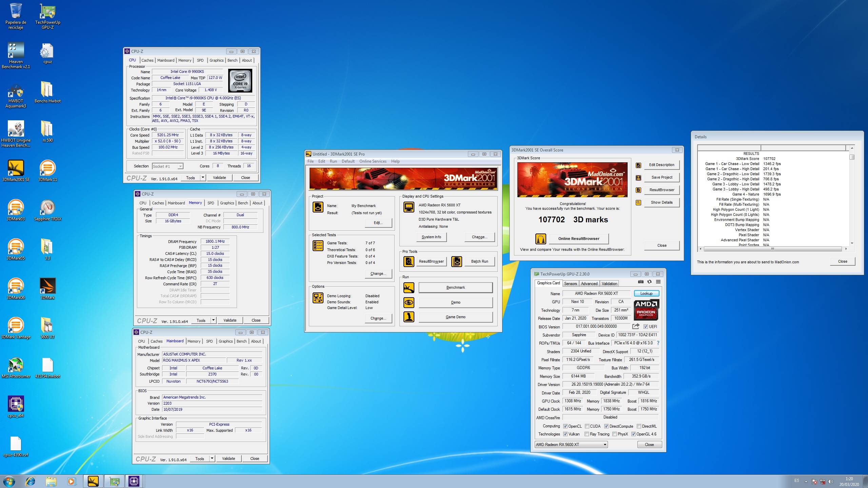Toggle the PhysX checkbox in GPU-Z
Image resolution: width=868 pixels, height=488 pixels.
(x=614, y=434)
